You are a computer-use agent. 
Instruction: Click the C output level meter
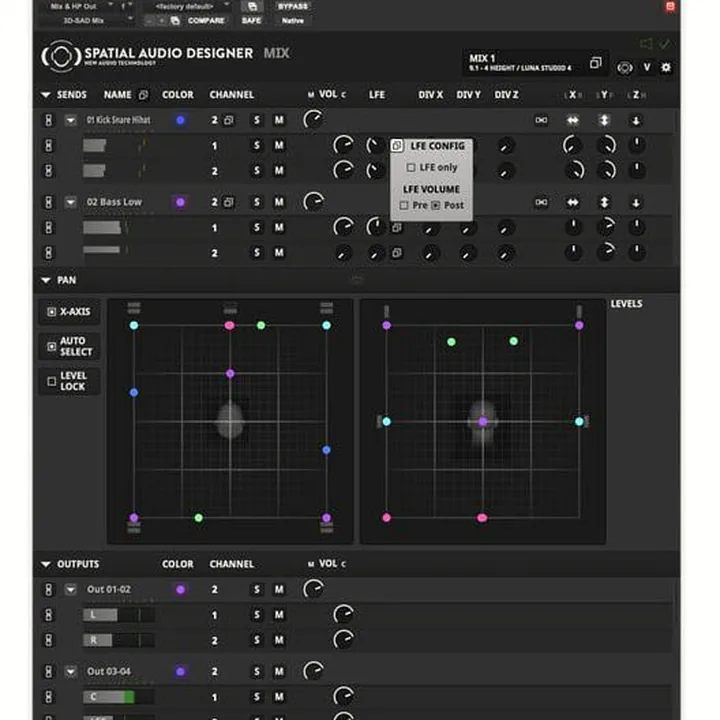point(118,697)
